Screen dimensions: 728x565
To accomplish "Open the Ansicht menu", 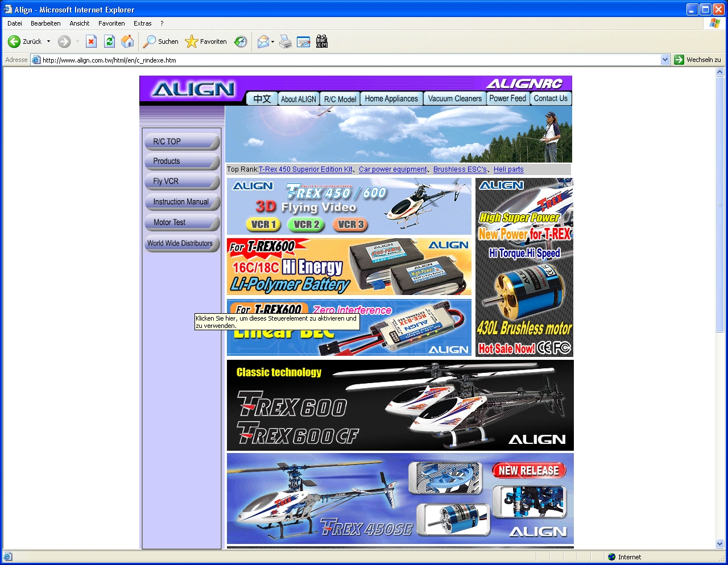I will (80, 23).
